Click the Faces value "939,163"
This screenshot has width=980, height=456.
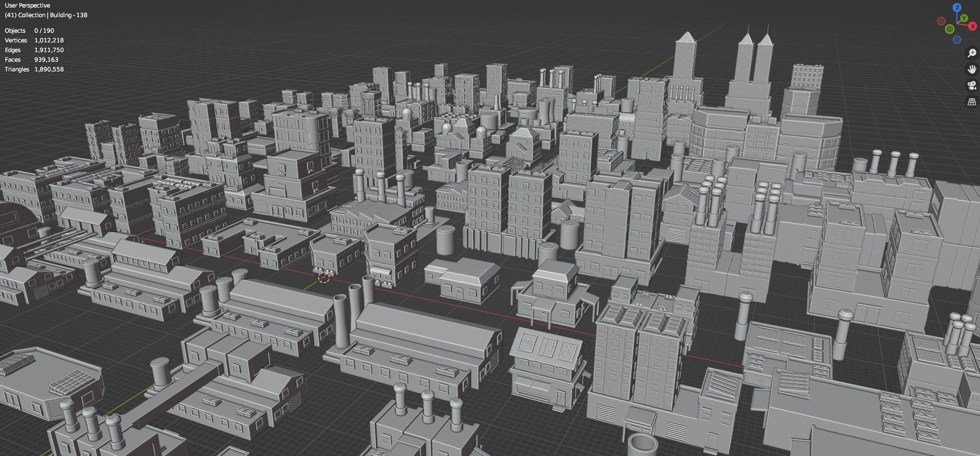click(x=46, y=60)
